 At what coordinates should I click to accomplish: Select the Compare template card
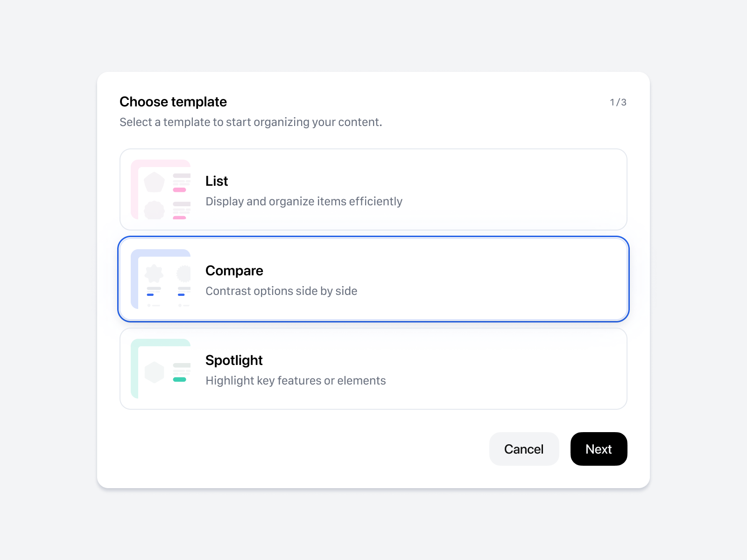(x=373, y=279)
